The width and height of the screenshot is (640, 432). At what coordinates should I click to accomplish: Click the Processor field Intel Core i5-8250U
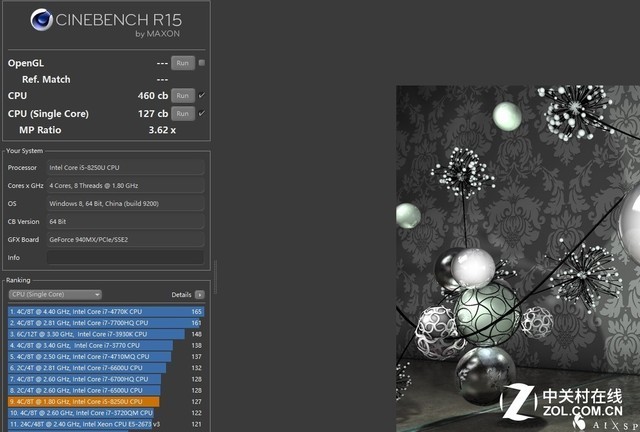[125, 167]
